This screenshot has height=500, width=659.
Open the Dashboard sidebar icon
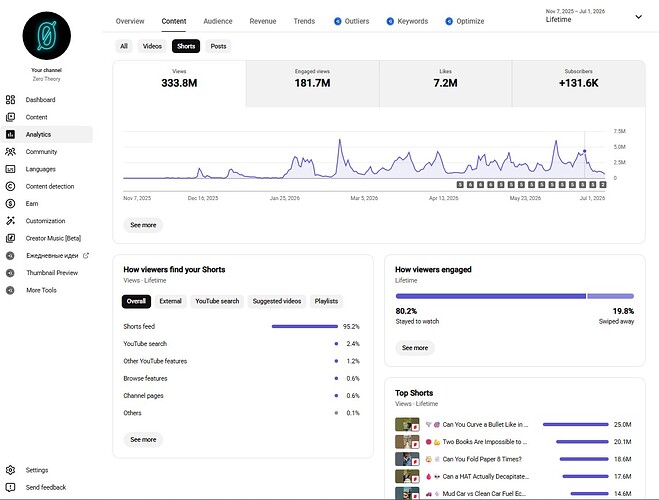pyautogui.click(x=11, y=100)
